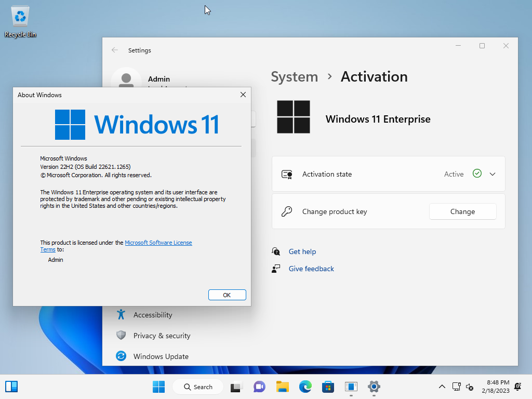This screenshot has width=532, height=399.
Task: Open Microsoft Software License link
Action: point(158,243)
